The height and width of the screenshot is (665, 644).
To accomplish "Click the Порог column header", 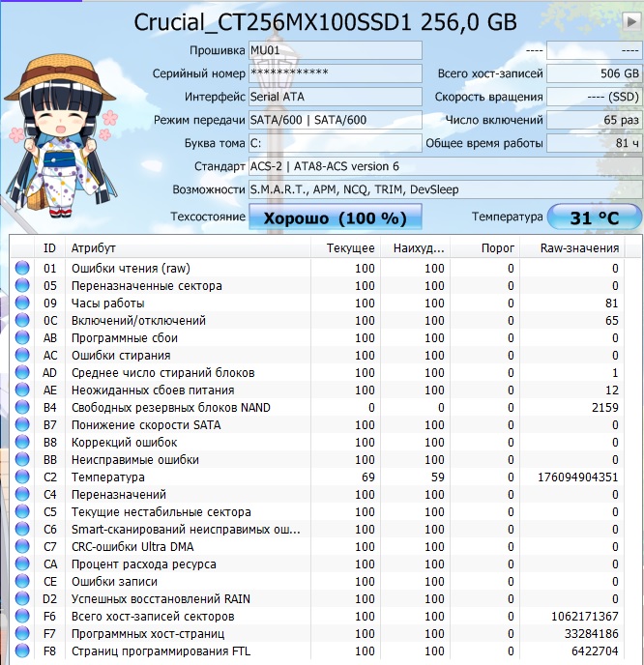I will point(484,247).
